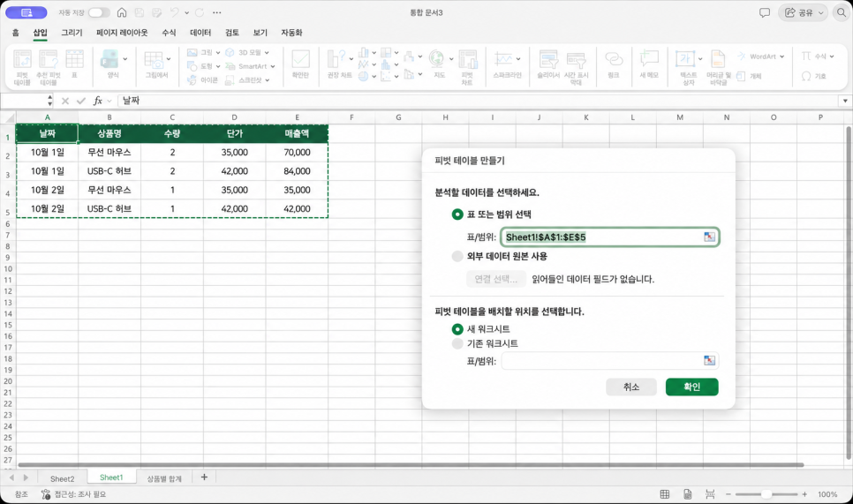Select the 새 워크시트 radio option

click(457, 329)
